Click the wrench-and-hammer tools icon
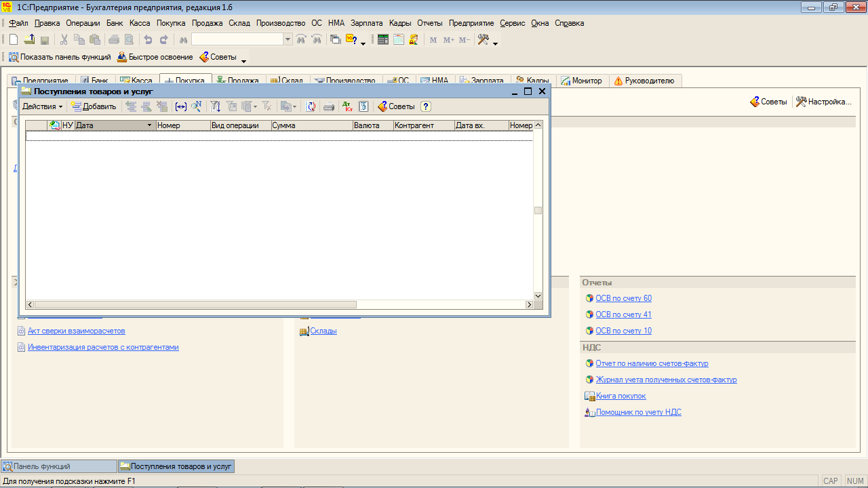 (x=484, y=39)
